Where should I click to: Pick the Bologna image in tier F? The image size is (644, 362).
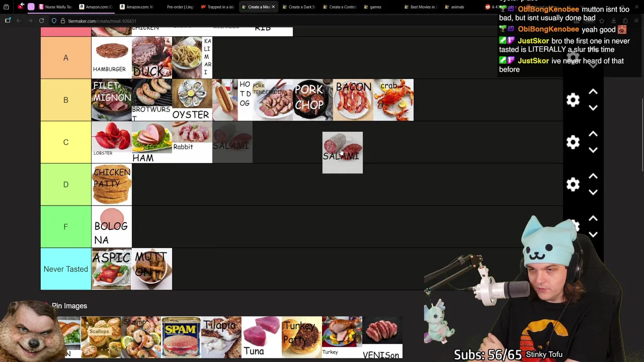pos(112,227)
